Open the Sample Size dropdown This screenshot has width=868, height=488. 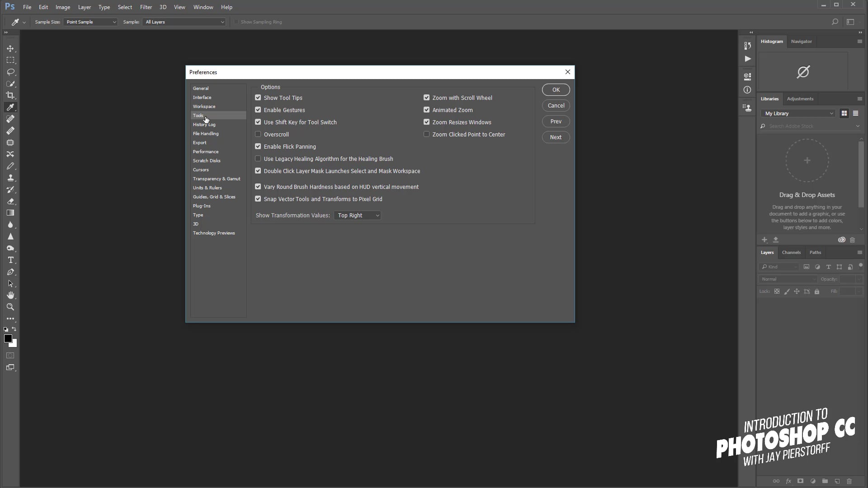click(90, 22)
